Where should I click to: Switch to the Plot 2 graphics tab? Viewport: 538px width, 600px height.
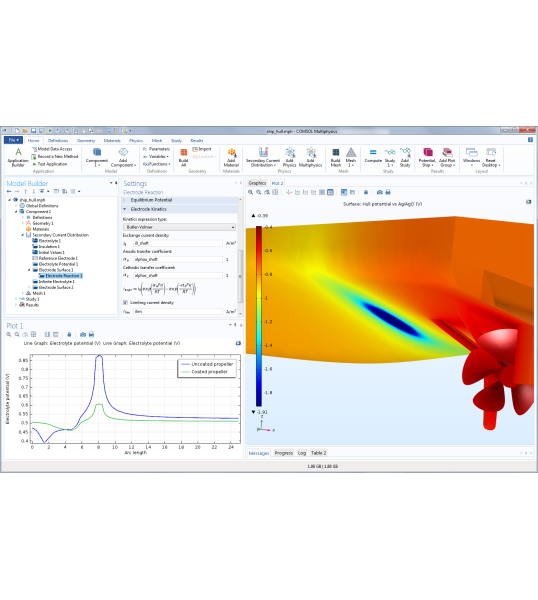(277, 183)
